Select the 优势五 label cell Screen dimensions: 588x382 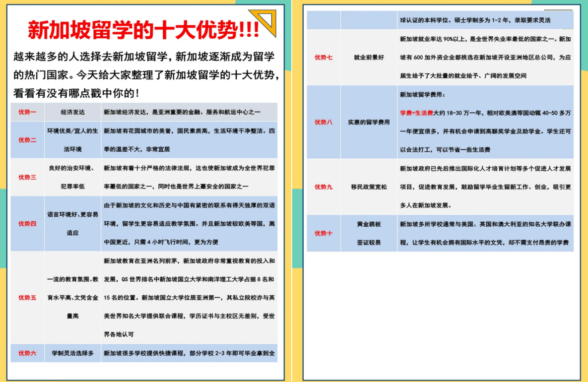click(x=27, y=298)
